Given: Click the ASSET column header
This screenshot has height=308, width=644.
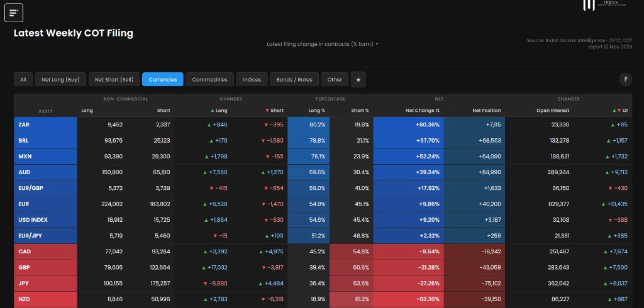Looking at the screenshot, I should (45, 111).
